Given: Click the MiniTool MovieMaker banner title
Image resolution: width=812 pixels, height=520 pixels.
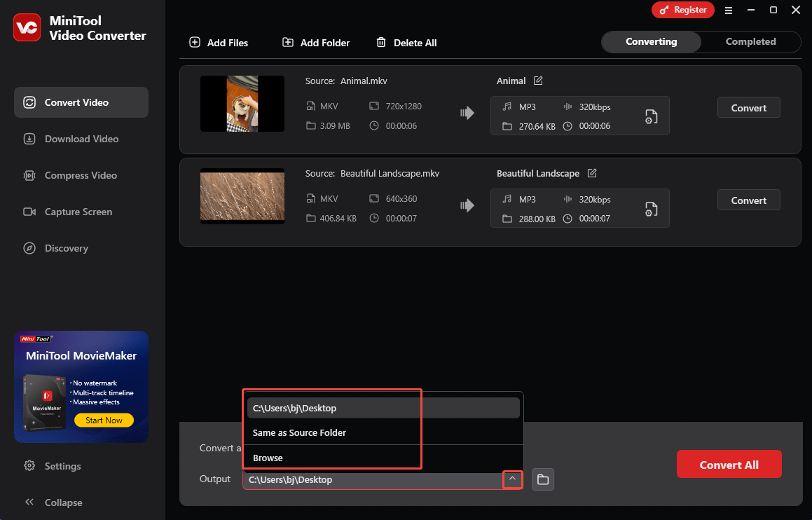Looking at the screenshot, I should [x=81, y=356].
